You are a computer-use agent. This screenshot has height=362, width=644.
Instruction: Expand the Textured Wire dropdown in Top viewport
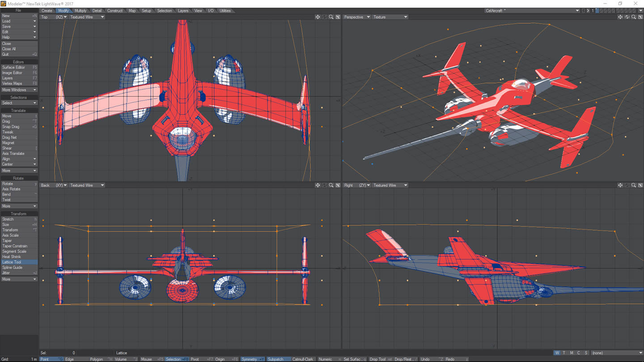coord(87,17)
